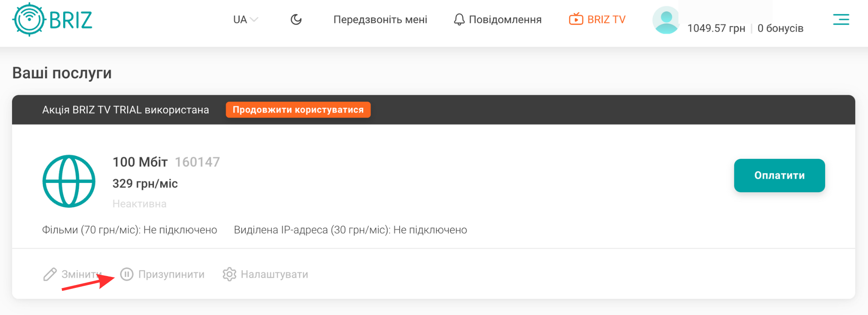
Task: Click the Налаштувати label
Action: click(274, 274)
